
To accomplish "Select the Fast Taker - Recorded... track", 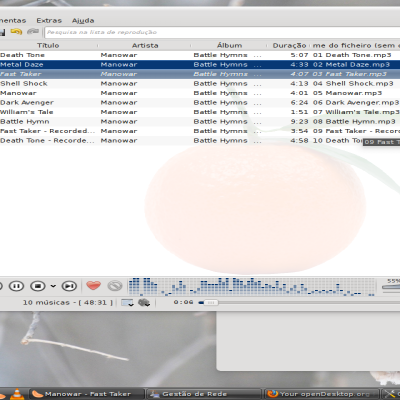I will click(48, 131).
